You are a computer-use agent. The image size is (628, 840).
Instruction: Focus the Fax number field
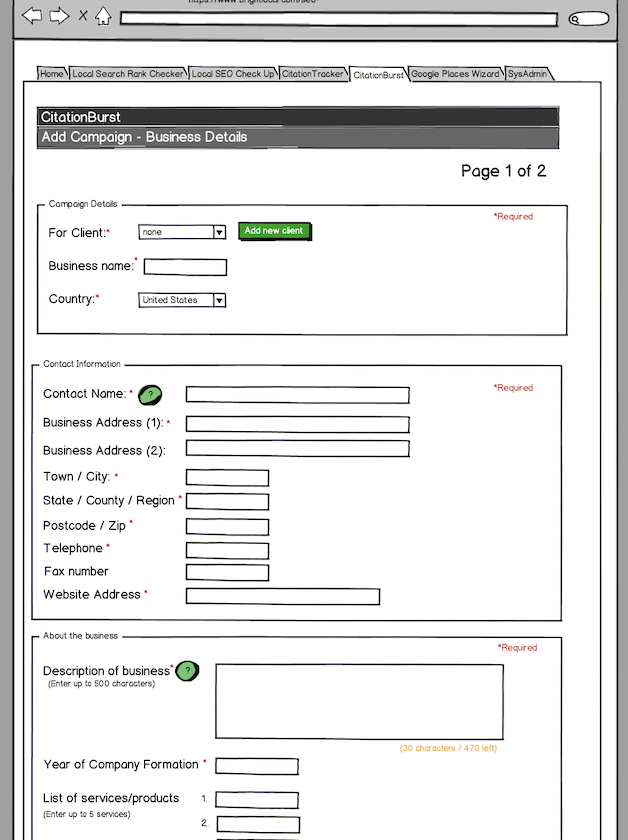click(x=227, y=573)
